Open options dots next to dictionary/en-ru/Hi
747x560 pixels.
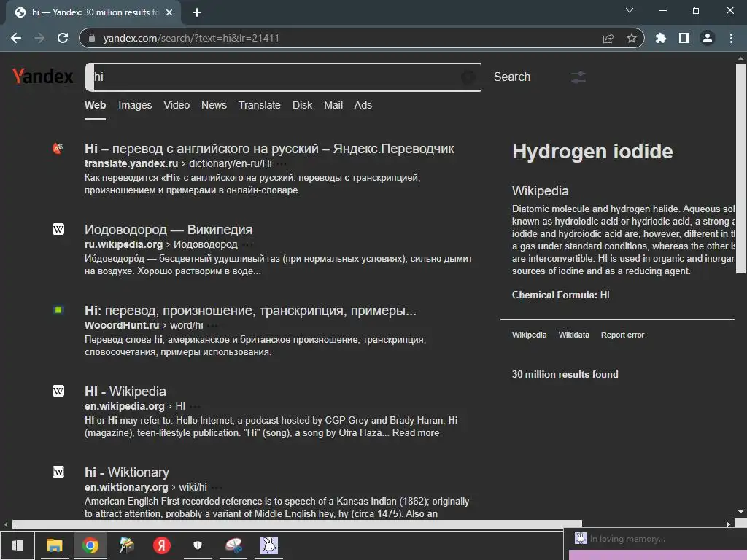(x=282, y=164)
